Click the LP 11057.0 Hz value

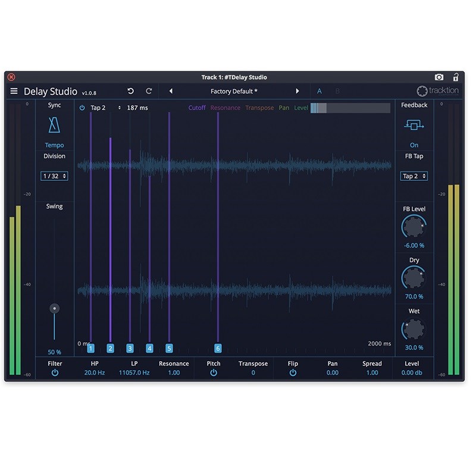point(134,373)
